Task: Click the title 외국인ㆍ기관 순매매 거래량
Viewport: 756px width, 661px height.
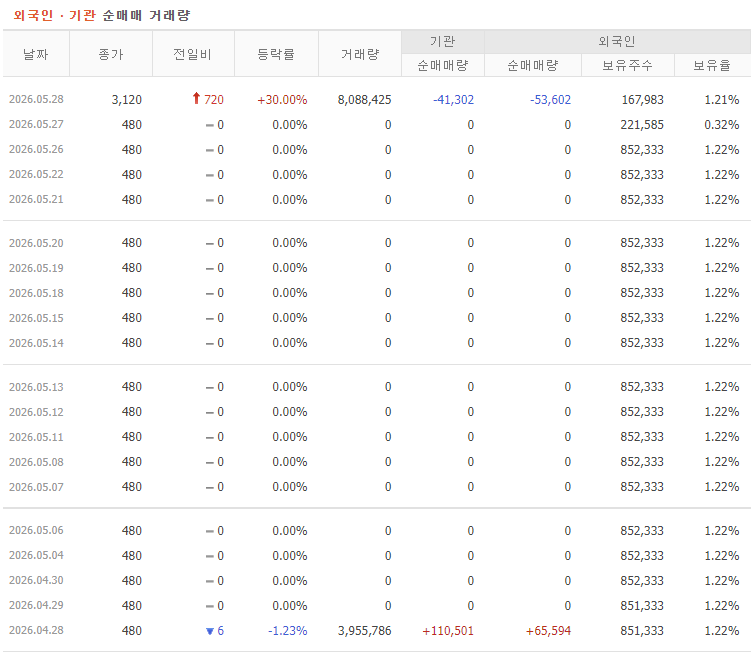Action: coord(102,15)
